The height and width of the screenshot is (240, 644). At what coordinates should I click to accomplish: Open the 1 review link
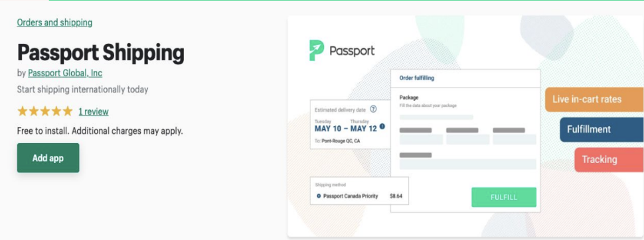pyautogui.click(x=94, y=111)
